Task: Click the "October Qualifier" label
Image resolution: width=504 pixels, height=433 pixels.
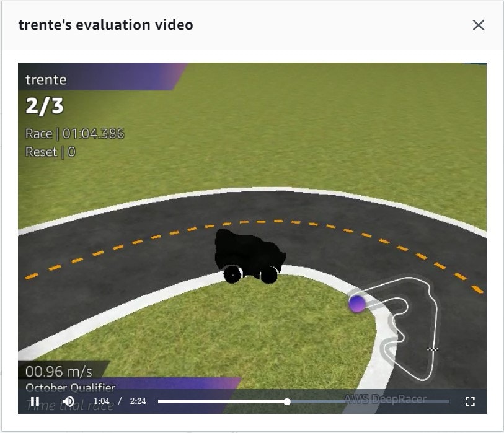Action: 71,387
